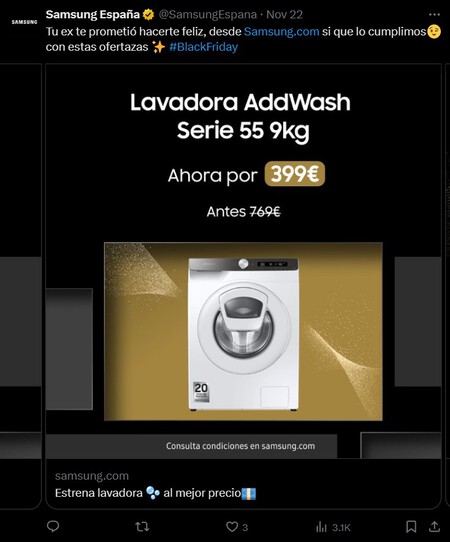Share the post via upload icon

point(434,526)
